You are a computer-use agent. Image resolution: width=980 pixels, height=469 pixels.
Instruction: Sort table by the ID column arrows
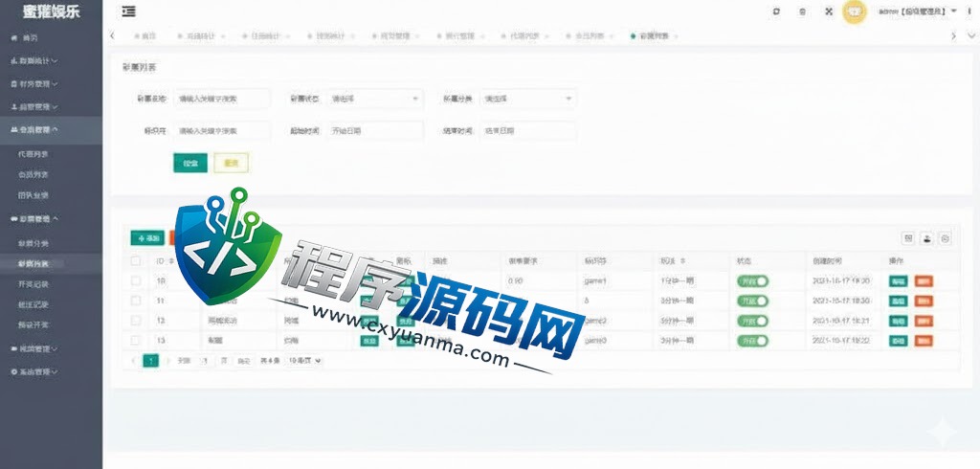pos(171,260)
